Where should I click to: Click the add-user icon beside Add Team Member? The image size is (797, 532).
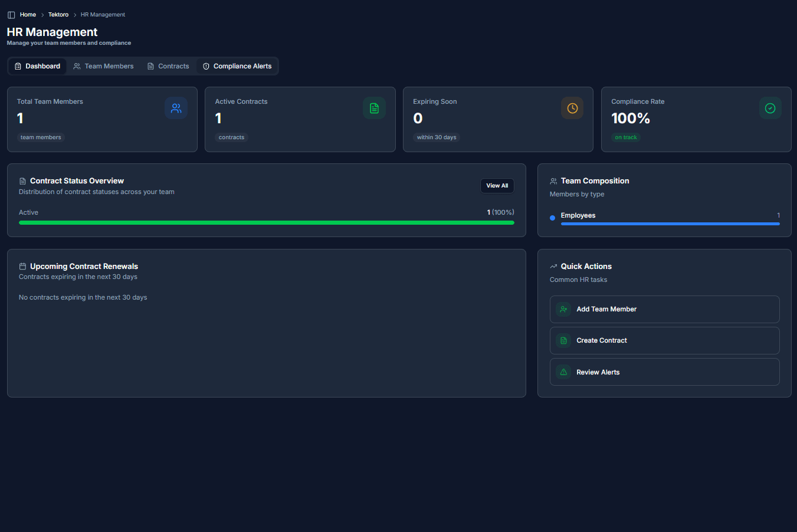pyautogui.click(x=563, y=309)
